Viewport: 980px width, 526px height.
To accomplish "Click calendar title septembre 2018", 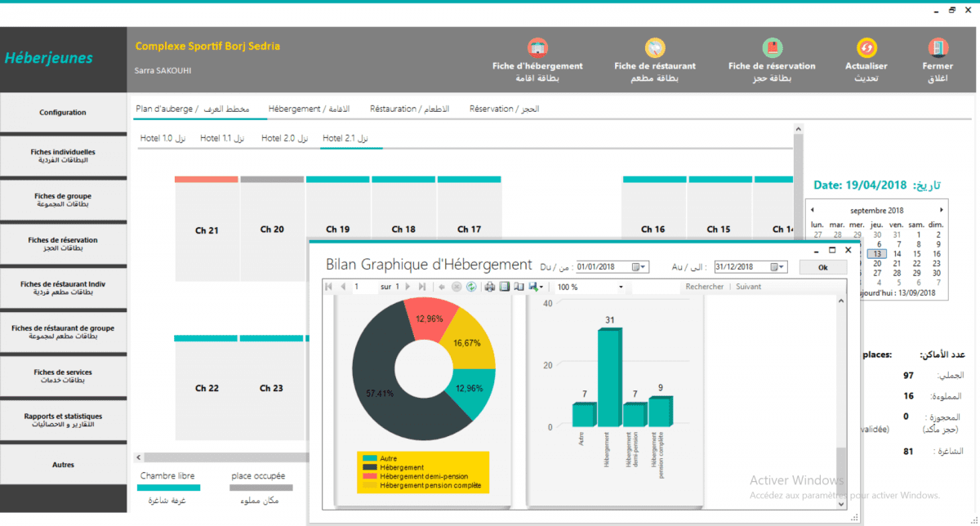I will (877, 210).
